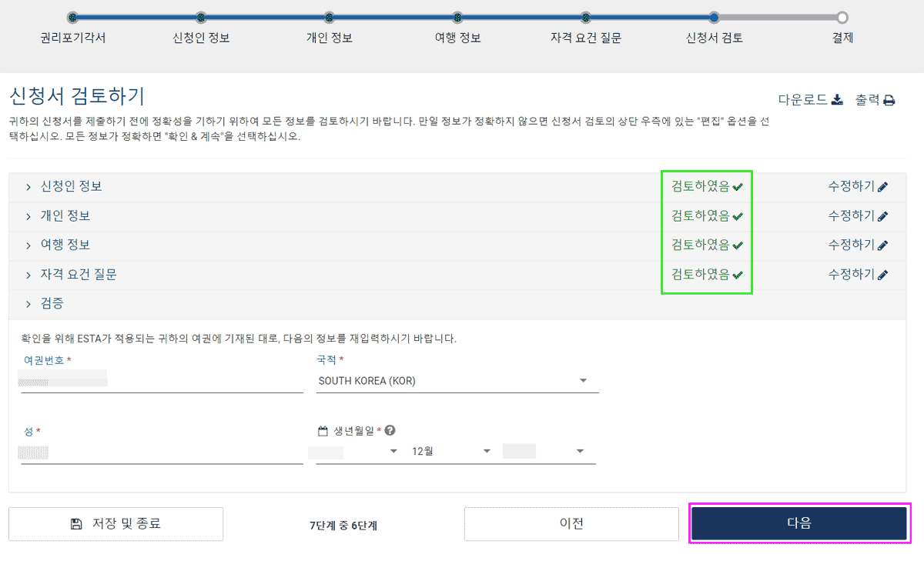This screenshot has width=924, height=561.
Task: Open the 국적 SOUTH KOREA dropdown
Action: tap(457, 380)
